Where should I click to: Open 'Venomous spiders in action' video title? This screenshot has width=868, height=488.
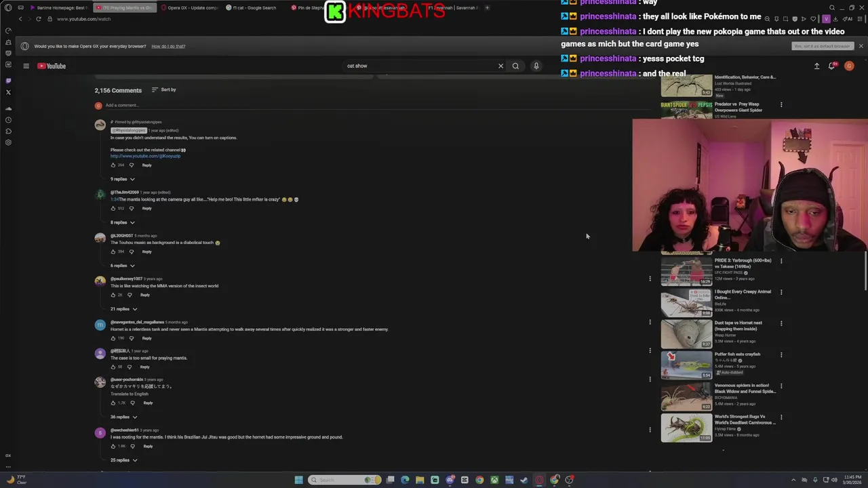[x=745, y=388]
